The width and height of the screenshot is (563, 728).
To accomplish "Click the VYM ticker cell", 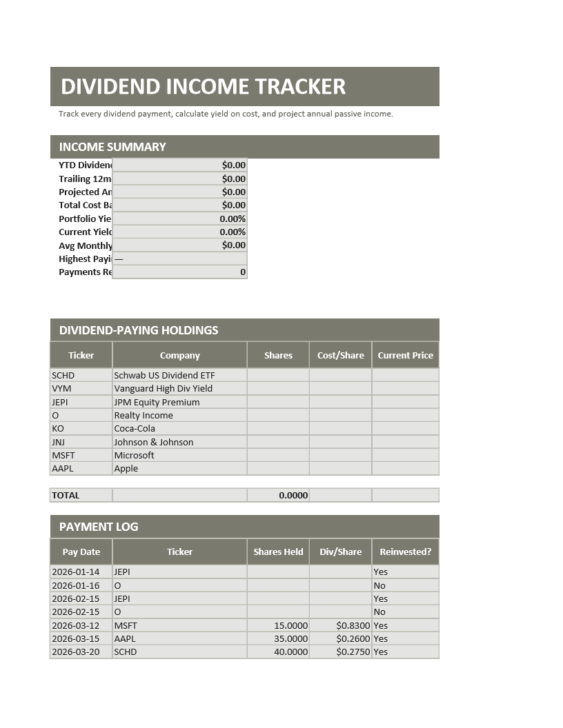I will [x=81, y=389].
